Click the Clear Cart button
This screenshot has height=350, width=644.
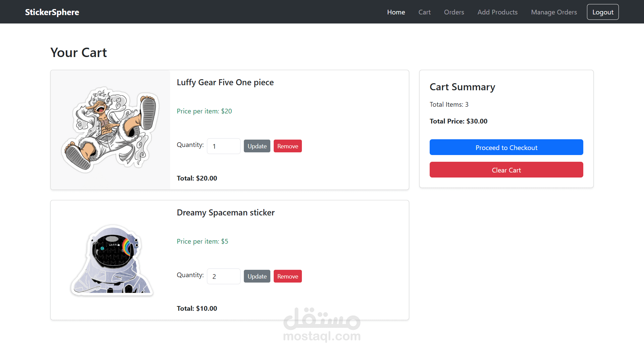506,170
